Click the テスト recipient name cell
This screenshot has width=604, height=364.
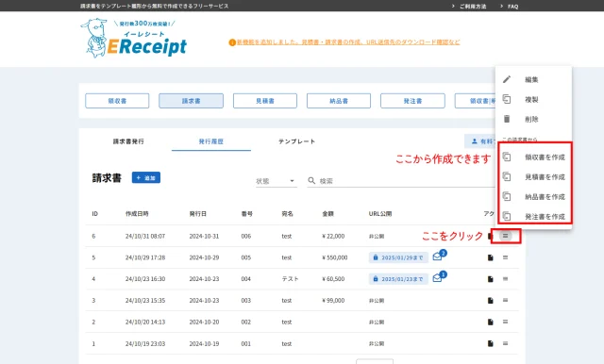290,279
